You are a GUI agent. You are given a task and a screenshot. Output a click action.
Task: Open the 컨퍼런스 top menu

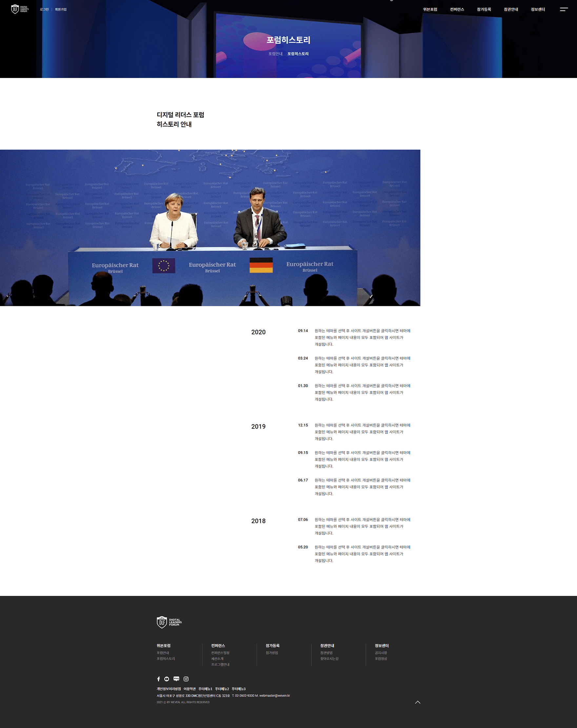point(457,10)
